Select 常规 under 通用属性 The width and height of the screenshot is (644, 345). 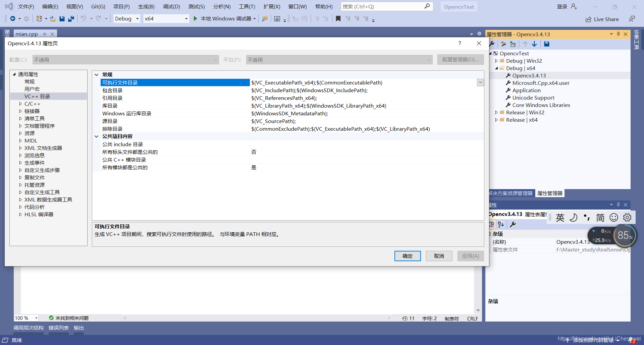(x=30, y=81)
